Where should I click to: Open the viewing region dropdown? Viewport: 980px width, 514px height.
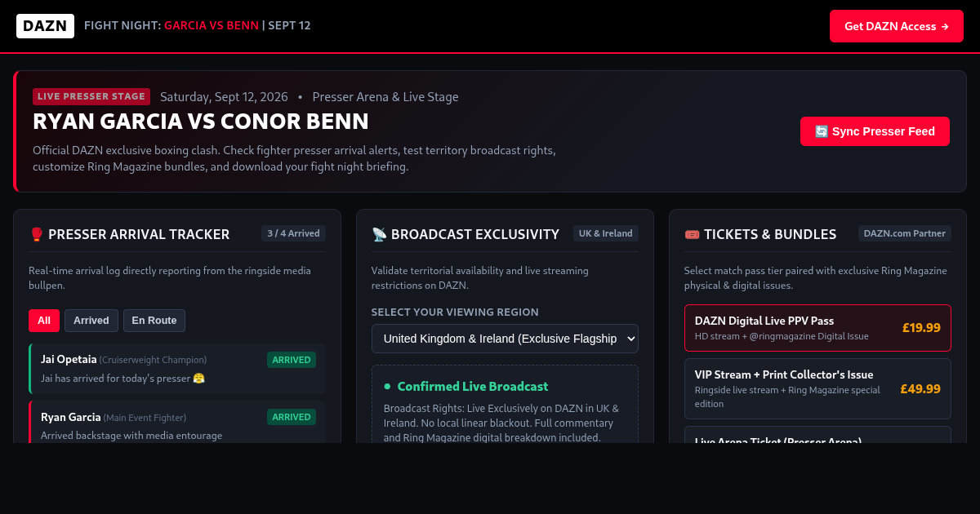click(505, 339)
